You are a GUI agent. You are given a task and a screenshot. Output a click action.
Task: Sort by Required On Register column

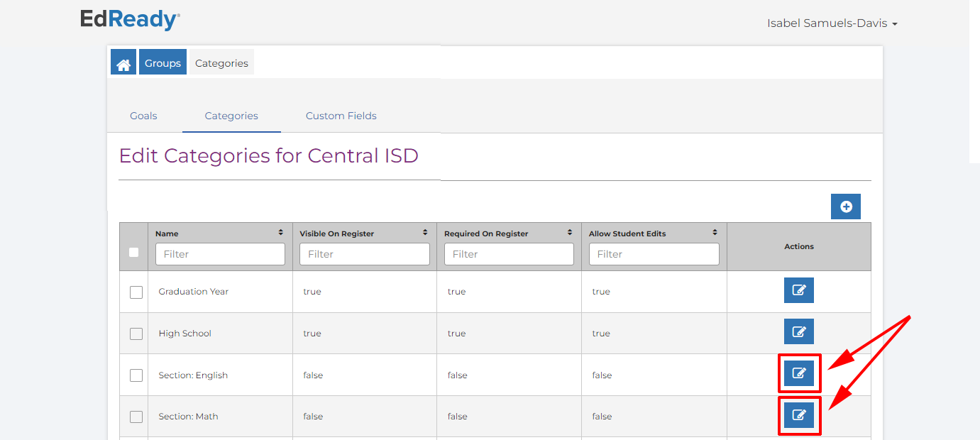click(570, 233)
